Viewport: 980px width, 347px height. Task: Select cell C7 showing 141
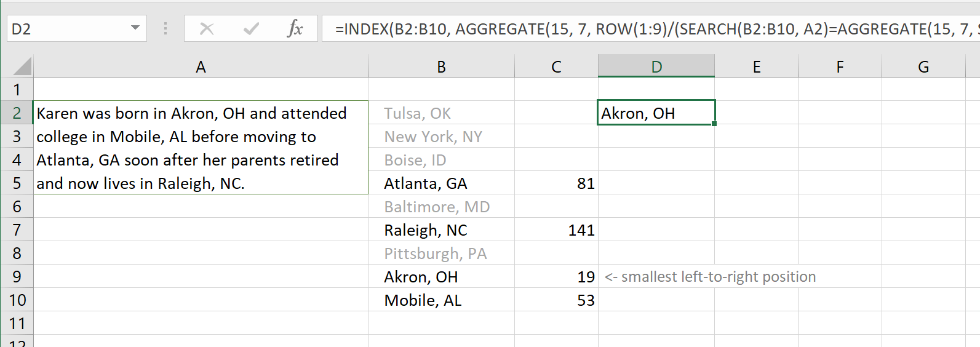point(556,230)
